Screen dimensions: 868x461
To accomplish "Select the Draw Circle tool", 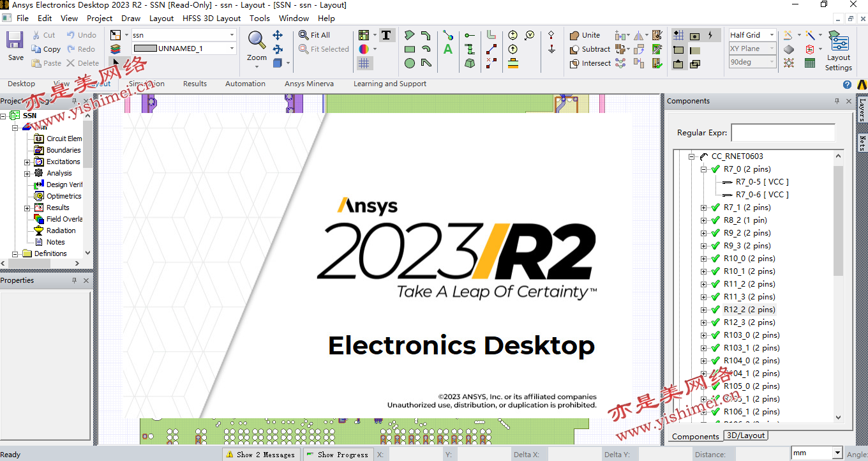I will pos(410,63).
